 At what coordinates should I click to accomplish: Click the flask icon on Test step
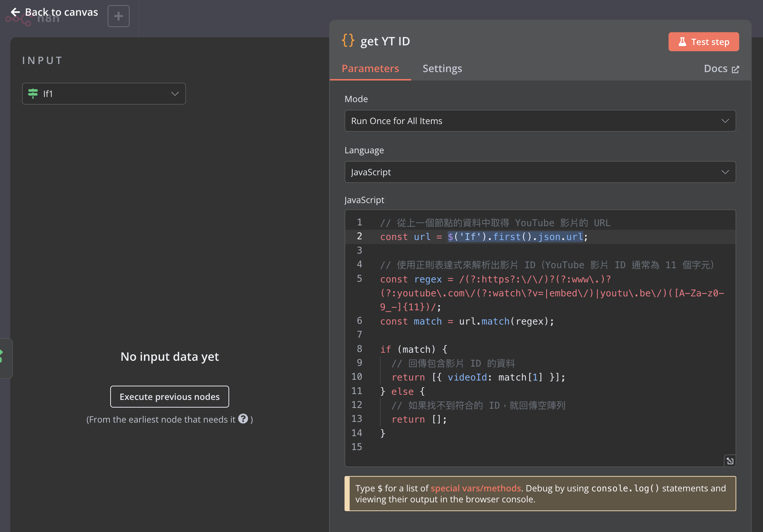coord(682,42)
